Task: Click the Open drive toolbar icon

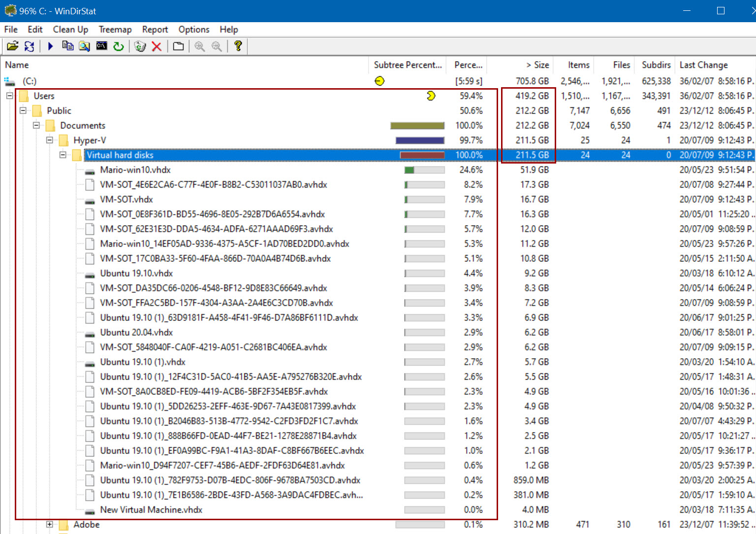Action: click(13, 46)
